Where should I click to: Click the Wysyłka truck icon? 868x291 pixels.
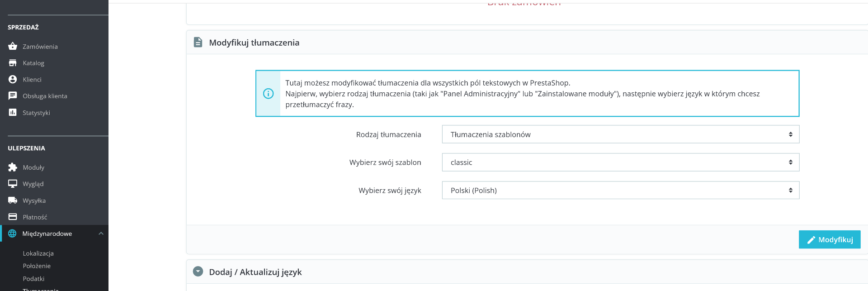coord(13,200)
